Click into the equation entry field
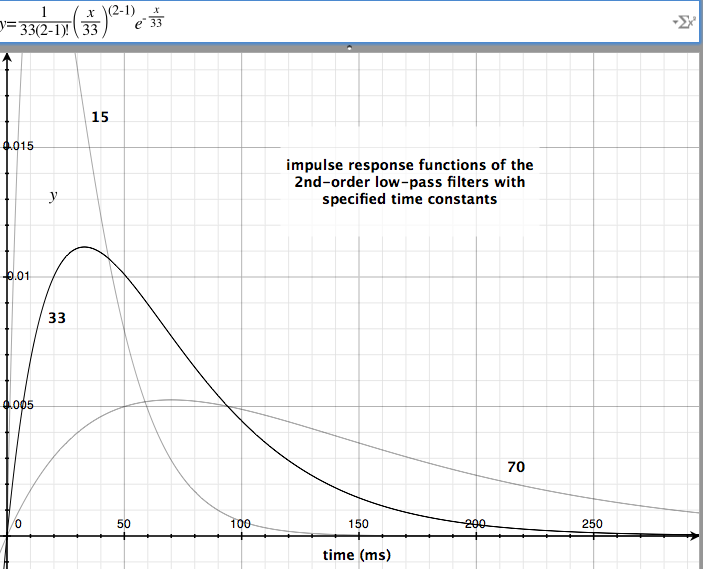 (400, 21)
